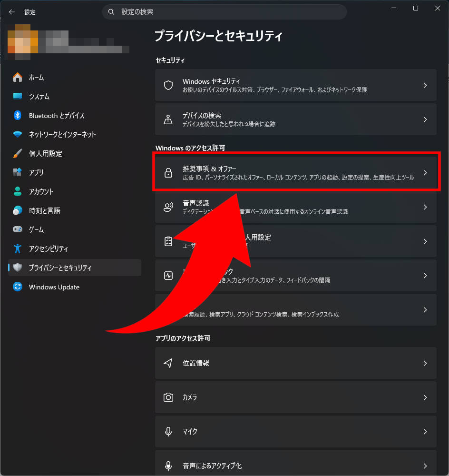Click the shield icon for Windows セキュリティ
449x476 pixels.
168,85
